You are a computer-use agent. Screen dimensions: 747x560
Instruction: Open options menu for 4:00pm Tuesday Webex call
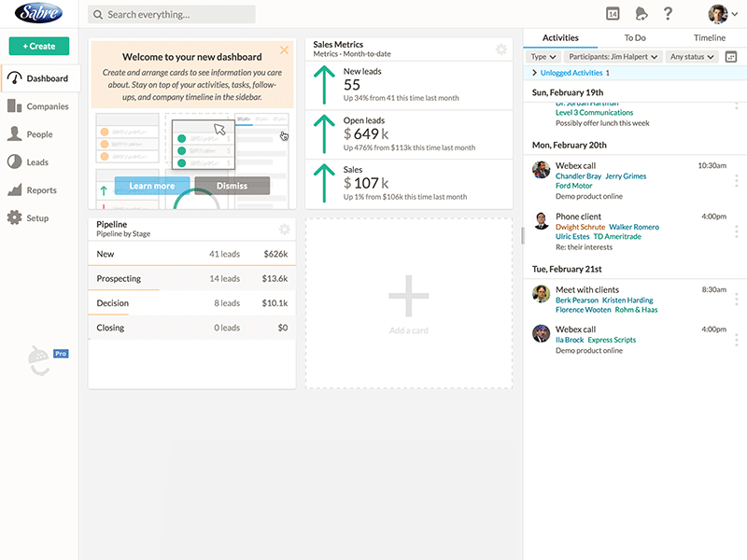coord(736,340)
